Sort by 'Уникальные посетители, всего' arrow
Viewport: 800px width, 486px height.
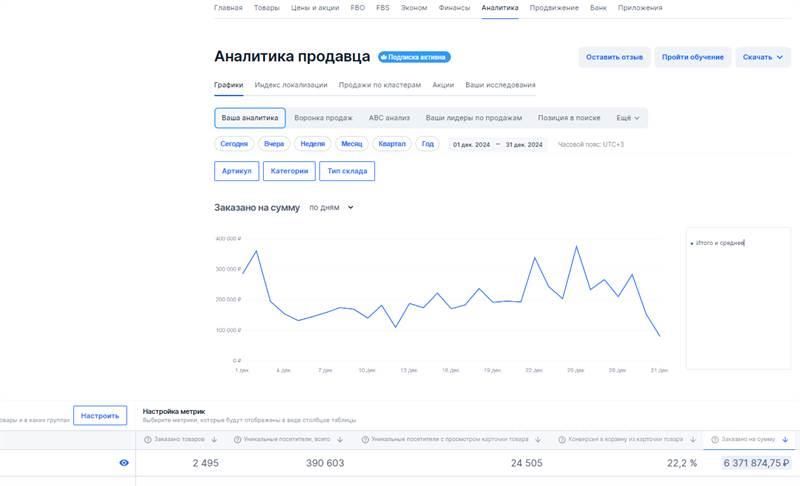pyautogui.click(x=340, y=440)
